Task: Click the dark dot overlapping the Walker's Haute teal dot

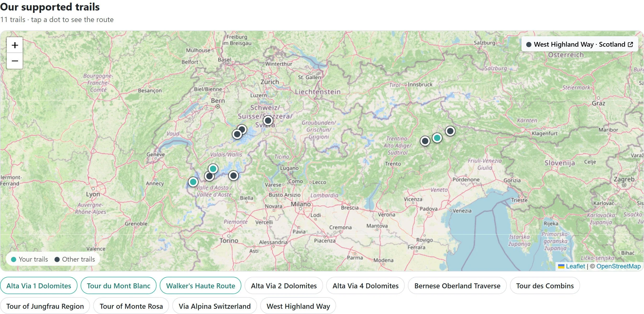Action: click(209, 176)
